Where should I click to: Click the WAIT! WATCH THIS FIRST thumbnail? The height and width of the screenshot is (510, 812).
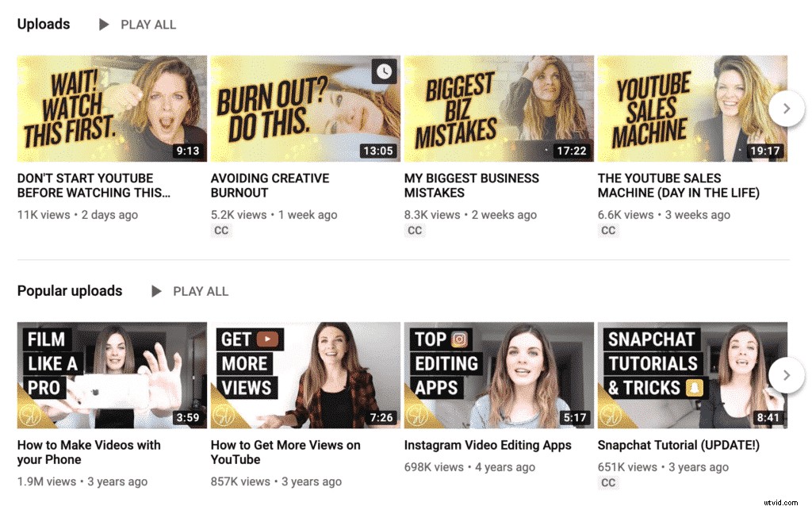coord(111,108)
